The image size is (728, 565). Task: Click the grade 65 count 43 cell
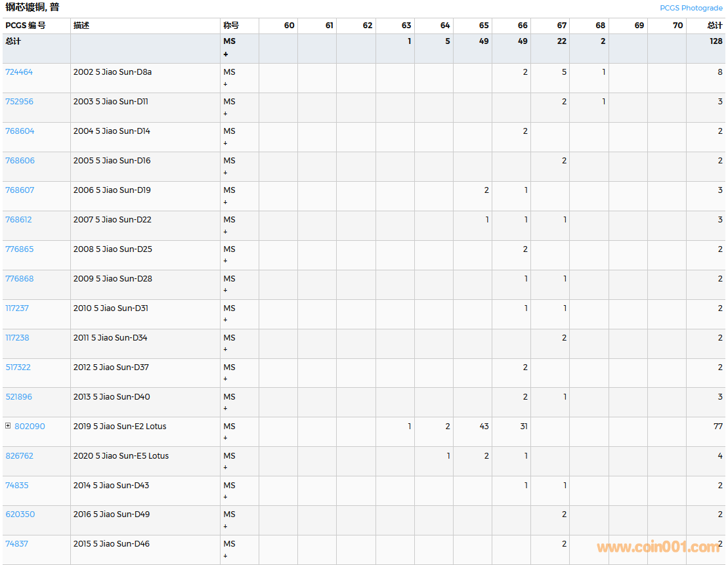[x=484, y=427]
